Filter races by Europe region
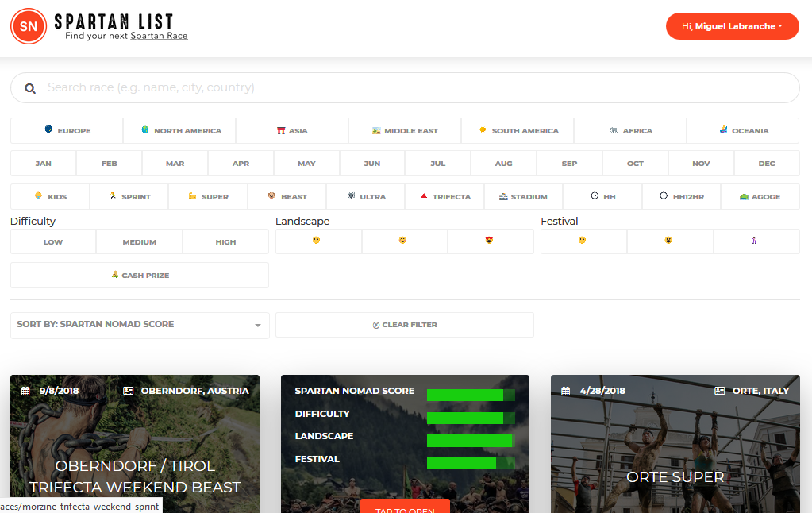 tap(67, 131)
